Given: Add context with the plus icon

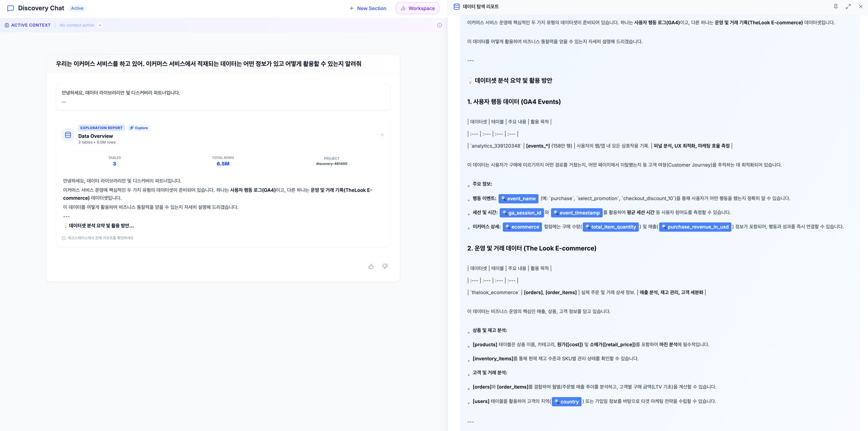Looking at the screenshot, I should 100,25.
